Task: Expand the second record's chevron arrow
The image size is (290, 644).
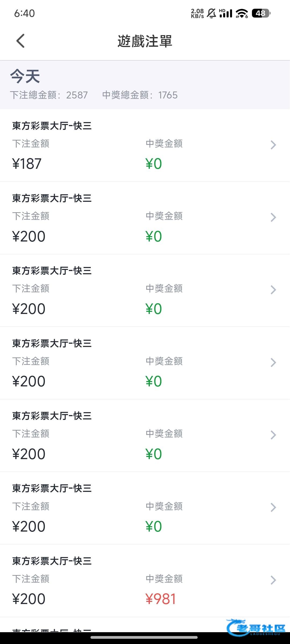Action: point(273,217)
